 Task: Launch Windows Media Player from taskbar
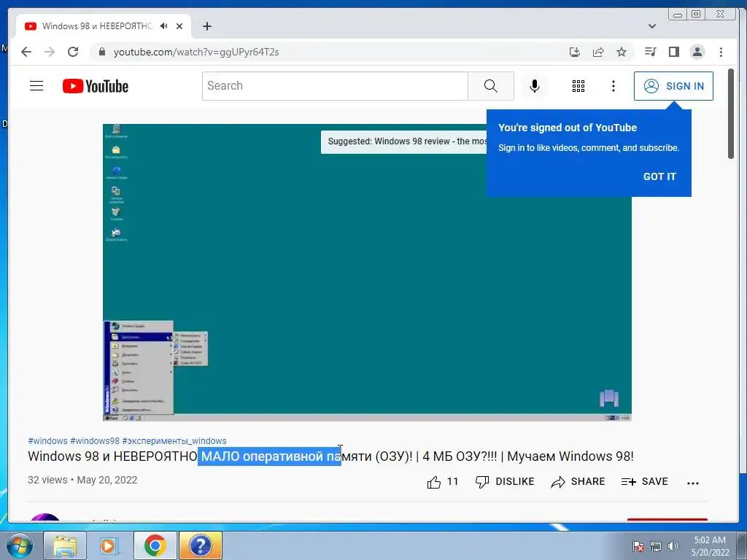click(x=109, y=545)
